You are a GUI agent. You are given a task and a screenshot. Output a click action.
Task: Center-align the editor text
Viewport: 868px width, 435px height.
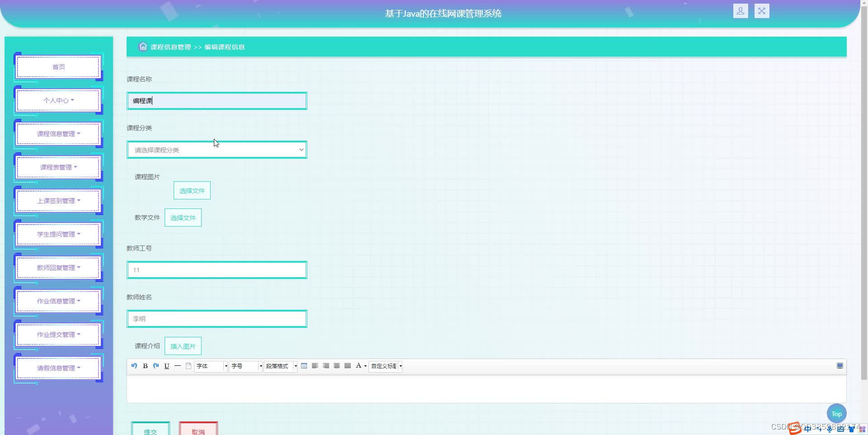tap(337, 366)
